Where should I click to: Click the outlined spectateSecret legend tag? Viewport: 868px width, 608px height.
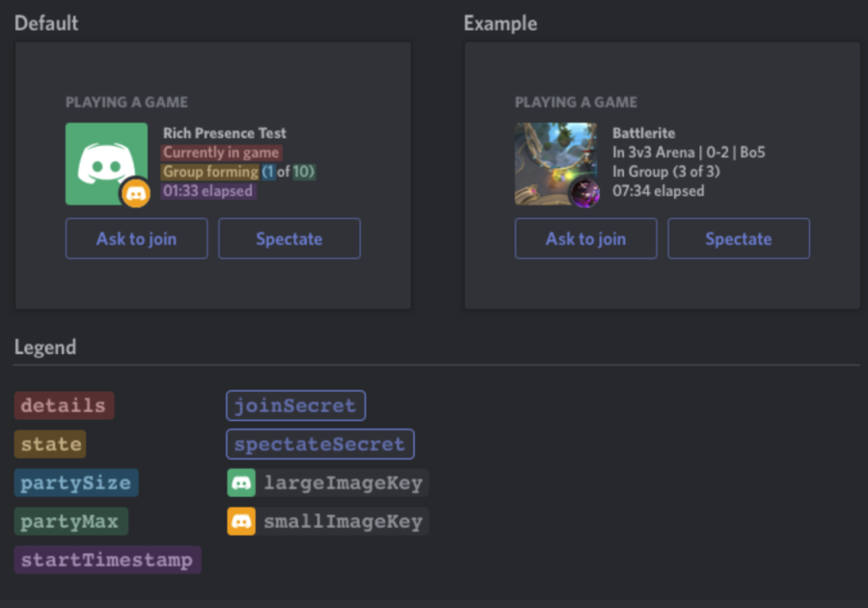[x=320, y=444]
